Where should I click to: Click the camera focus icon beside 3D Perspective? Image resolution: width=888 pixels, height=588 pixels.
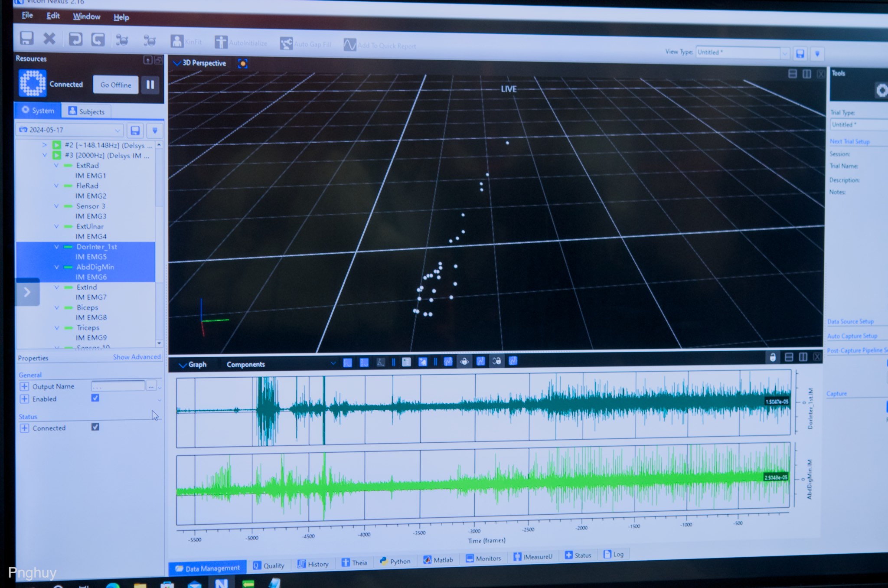pos(243,64)
